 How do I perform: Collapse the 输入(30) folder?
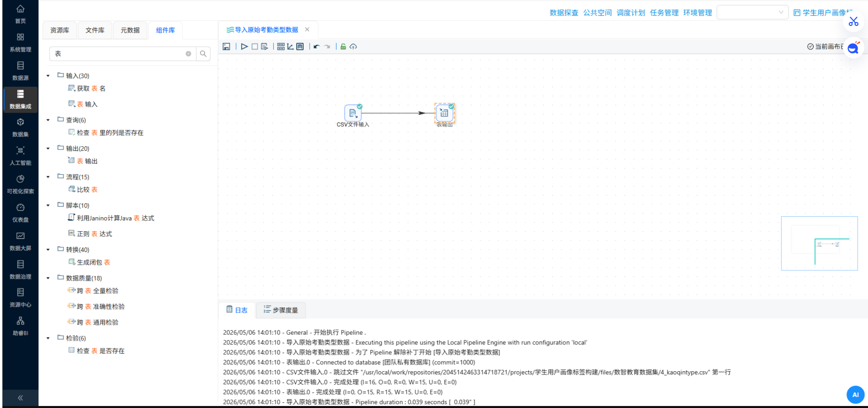48,76
